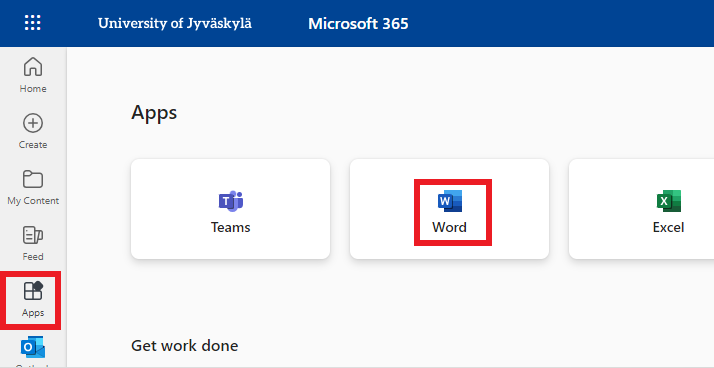Select Apps in the left sidebar
Screen dimensions: 714x368
coord(33,300)
